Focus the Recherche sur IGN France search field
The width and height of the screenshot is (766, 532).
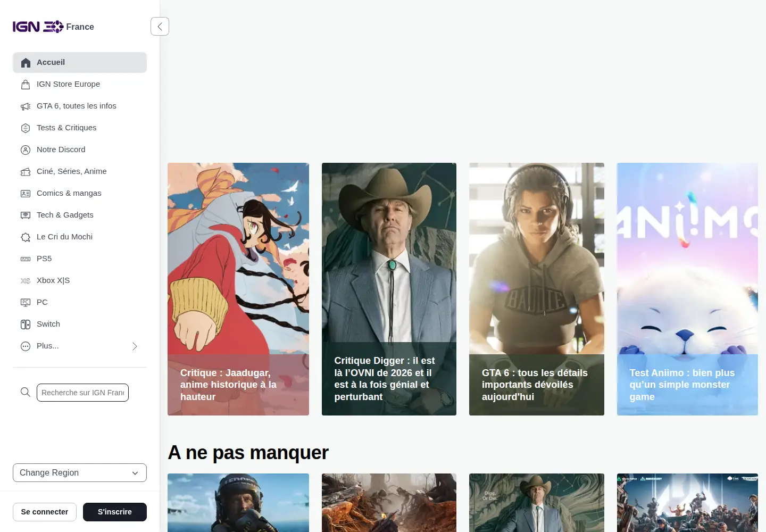click(x=82, y=393)
